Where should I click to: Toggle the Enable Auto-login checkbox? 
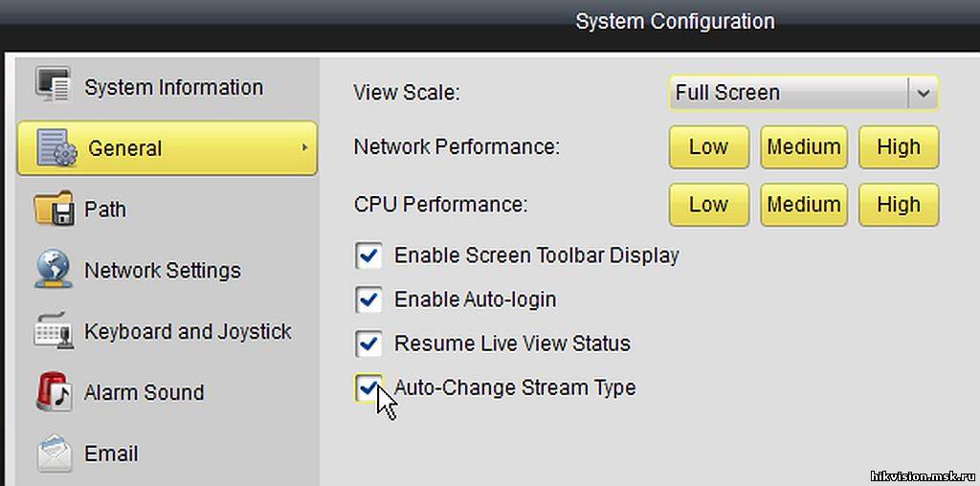pos(368,299)
